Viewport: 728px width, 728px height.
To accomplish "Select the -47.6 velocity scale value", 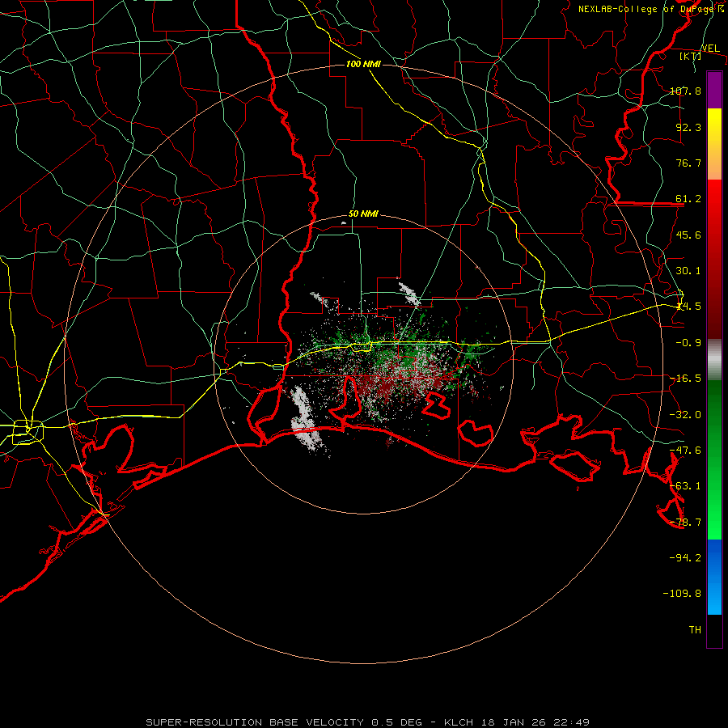I will point(685,451).
